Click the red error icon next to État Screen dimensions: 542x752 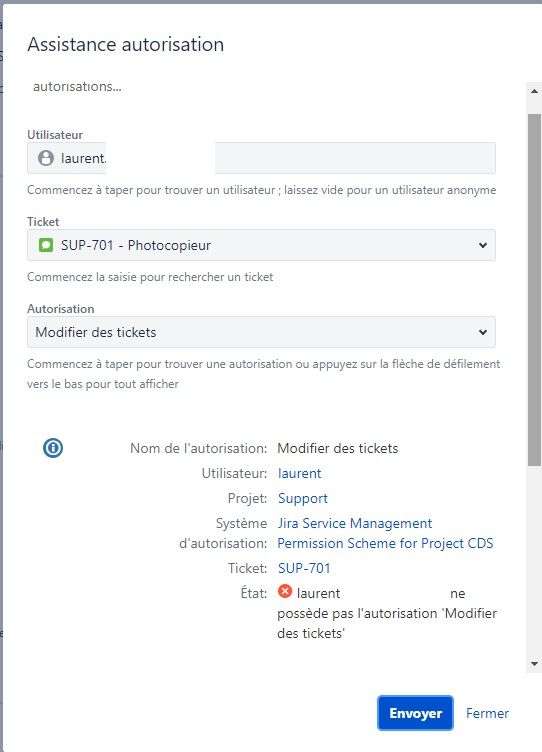coord(284,591)
